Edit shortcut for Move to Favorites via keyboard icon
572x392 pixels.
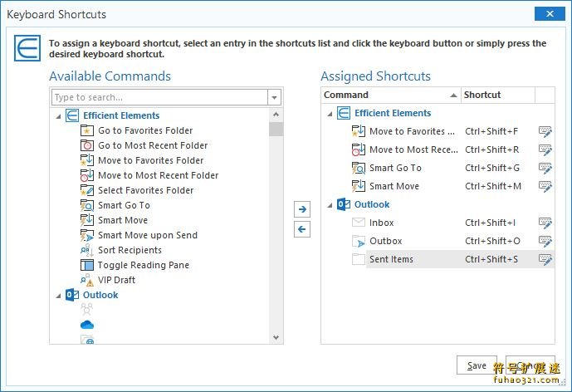click(x=545, y=131)
